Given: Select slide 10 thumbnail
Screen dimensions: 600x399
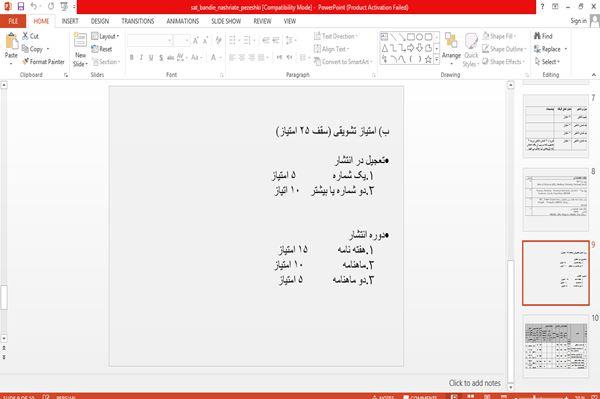Looking at the screenshot, I should 556,346.
